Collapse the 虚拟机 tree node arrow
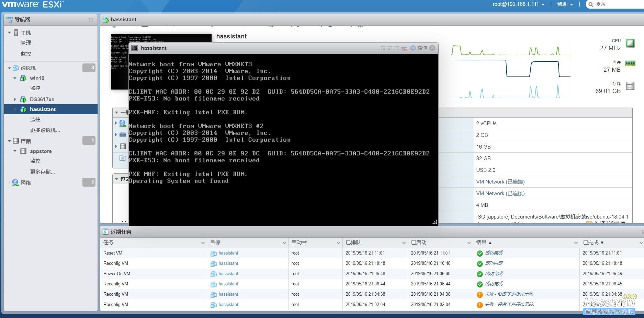Image resolution: width=644 pixels, height=318 pixels. [x=9, y=68]
